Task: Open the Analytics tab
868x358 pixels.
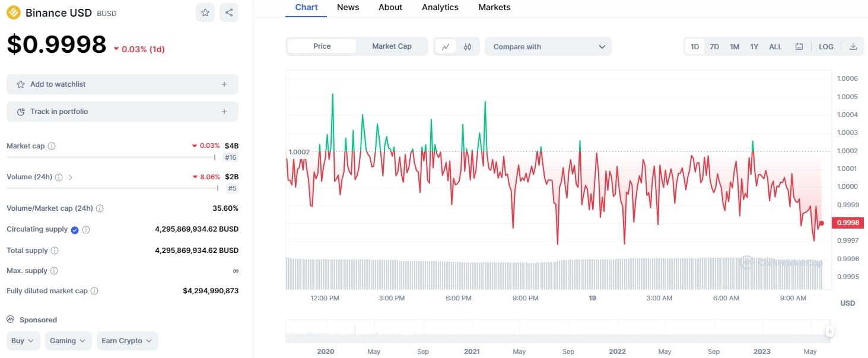Action: pyautogui.click(x=440, y=8)
